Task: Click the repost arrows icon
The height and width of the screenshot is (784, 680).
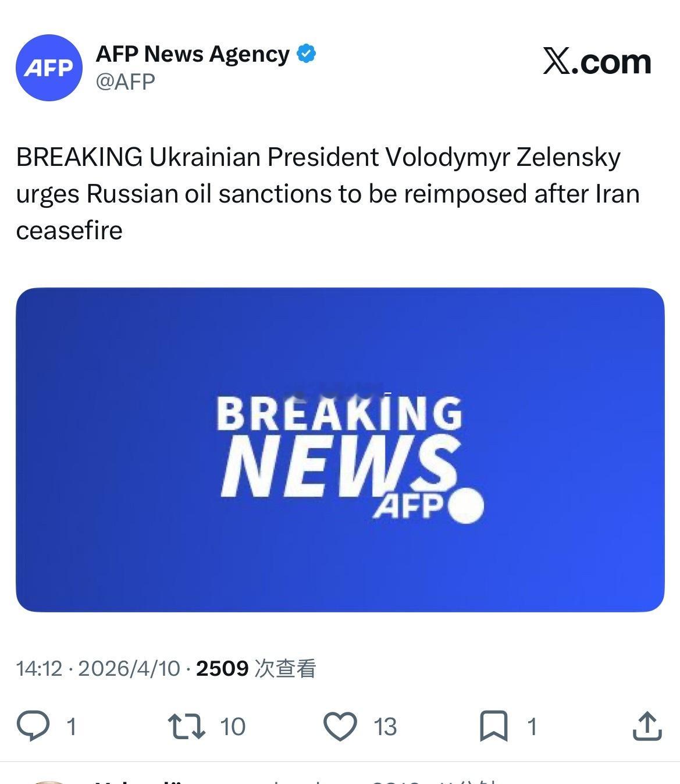Action: point(186,726)
